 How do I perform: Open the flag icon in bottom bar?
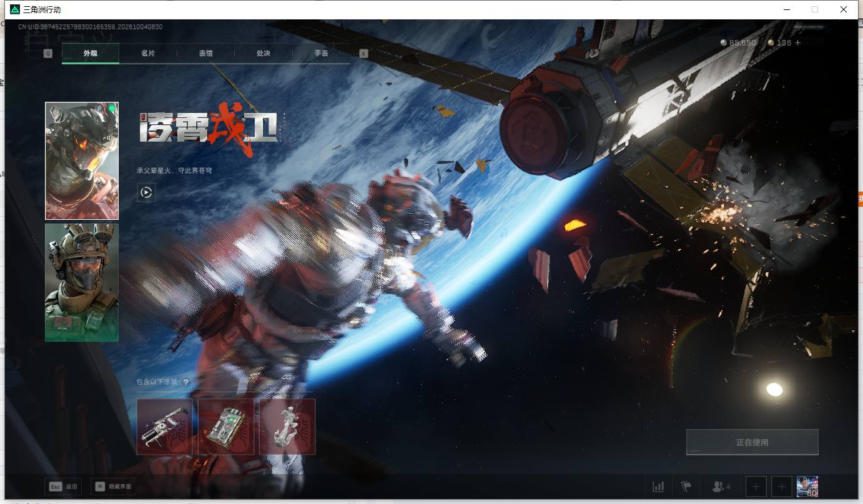click(x=686, y=487)
